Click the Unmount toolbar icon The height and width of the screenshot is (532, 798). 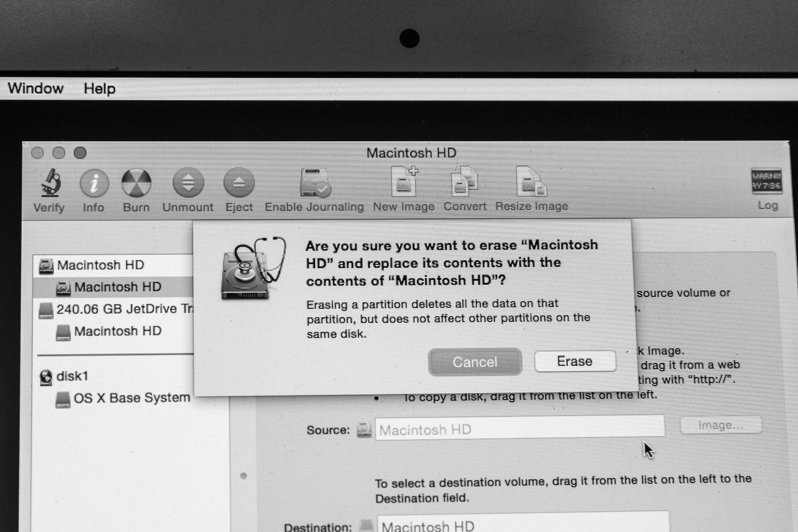coord(188,183)
